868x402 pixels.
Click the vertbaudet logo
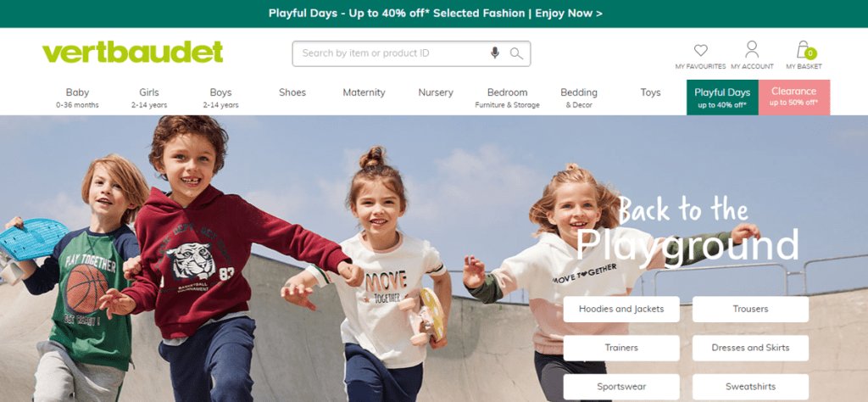[x=133, y=52]
